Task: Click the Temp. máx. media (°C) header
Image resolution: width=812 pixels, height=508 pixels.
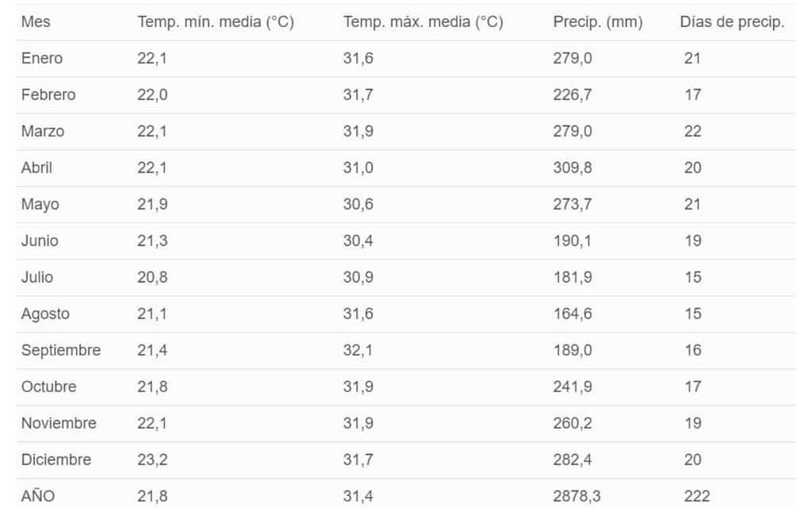Action: pyautogui.click(x=423, y=22)
